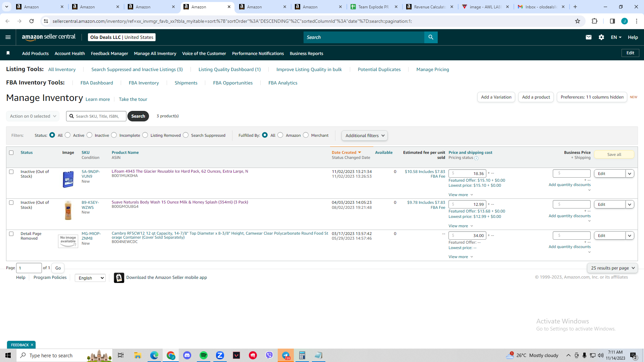Bookmark this page with the star icon
The height and width of the screenshot is (362, 644).
click(578, 21)
